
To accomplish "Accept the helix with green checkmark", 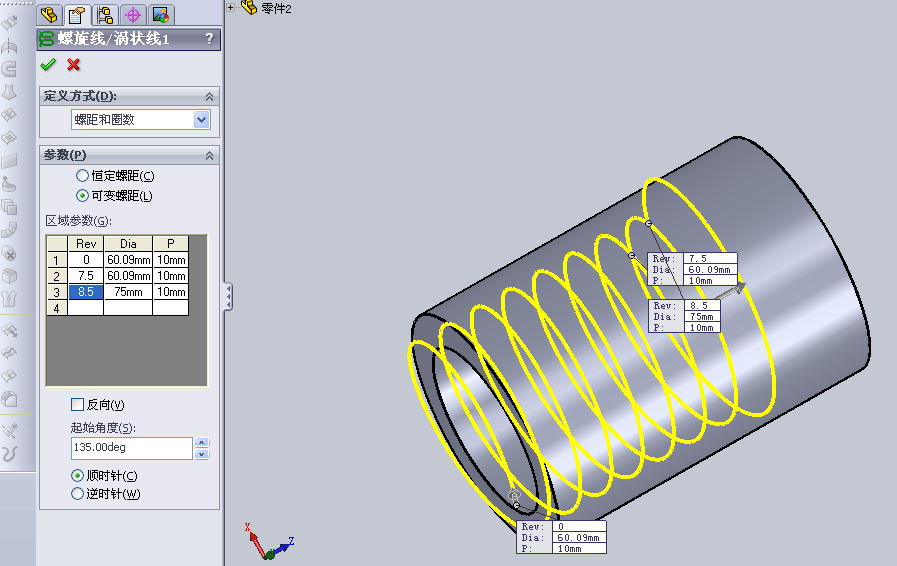I will (48, 65).
